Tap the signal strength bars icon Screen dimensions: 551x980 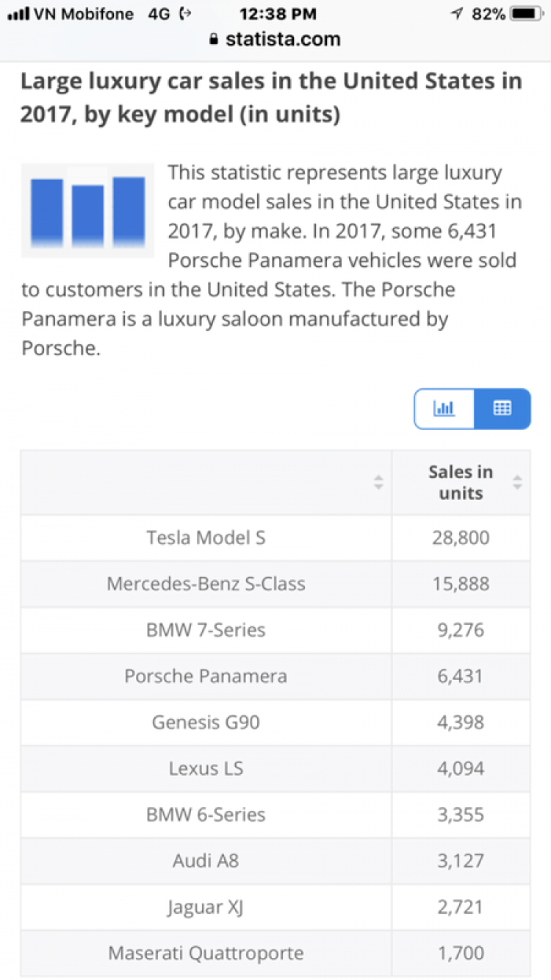tap(18, 14)
